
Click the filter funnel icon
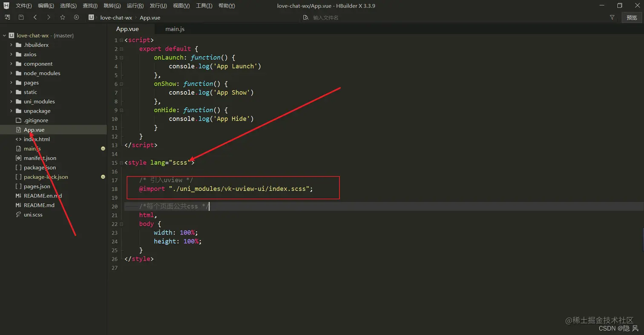point(612,17)
